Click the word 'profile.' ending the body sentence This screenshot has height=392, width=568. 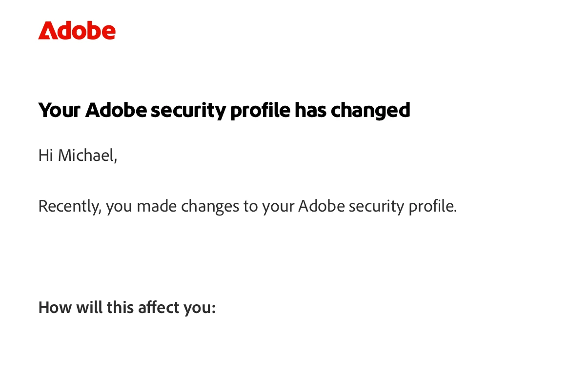click(x=432, y=206)
